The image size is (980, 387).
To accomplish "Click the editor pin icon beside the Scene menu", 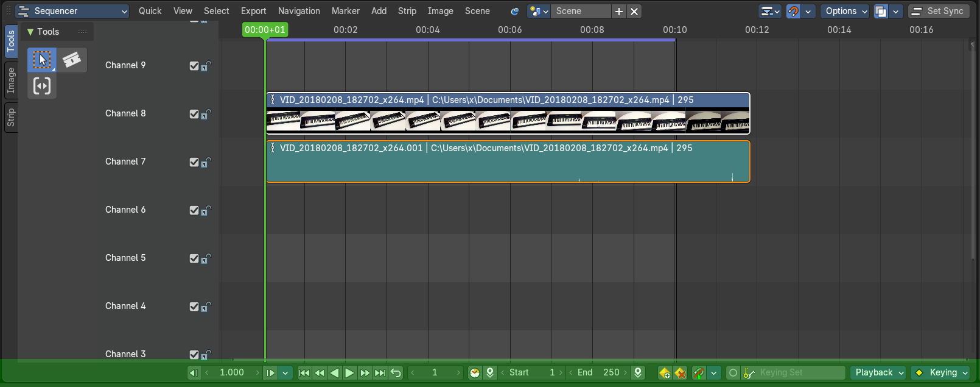I will (515, 11).
